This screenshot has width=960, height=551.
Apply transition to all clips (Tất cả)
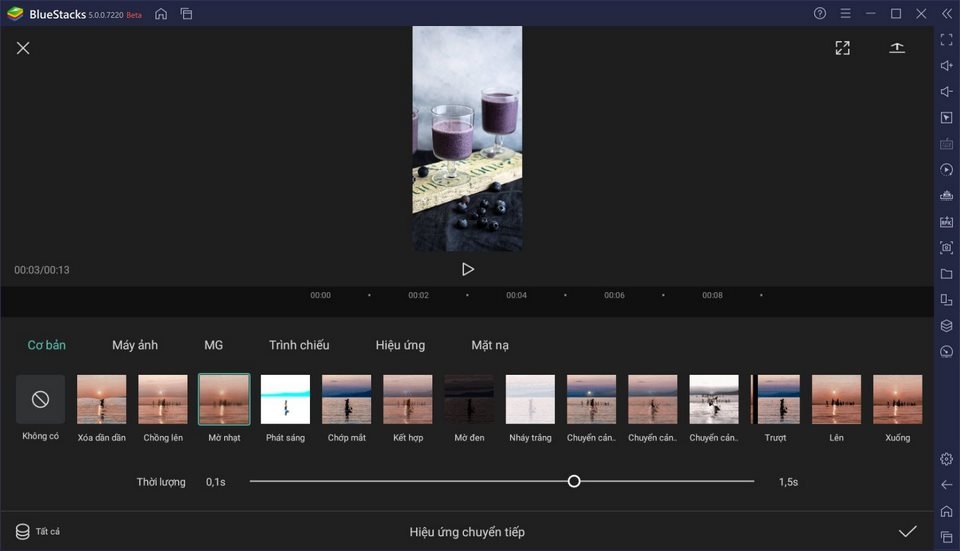[38, 531]
